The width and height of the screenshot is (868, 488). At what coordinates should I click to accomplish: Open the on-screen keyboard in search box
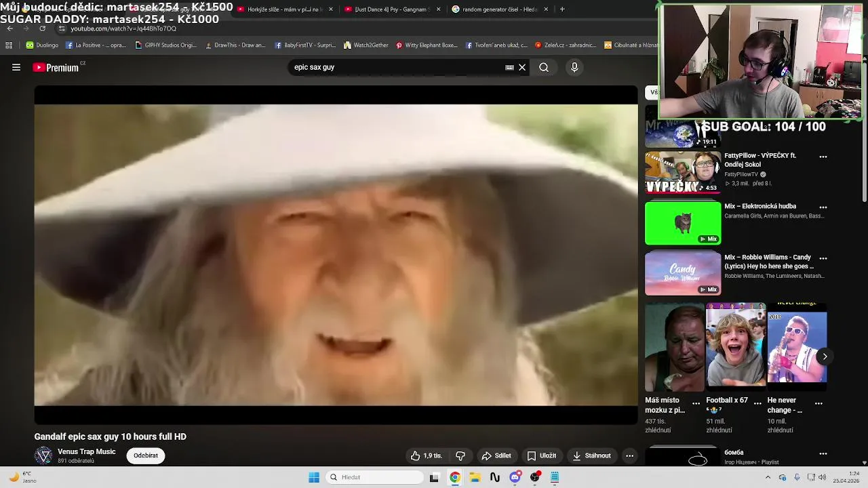(x=509, y=67)
